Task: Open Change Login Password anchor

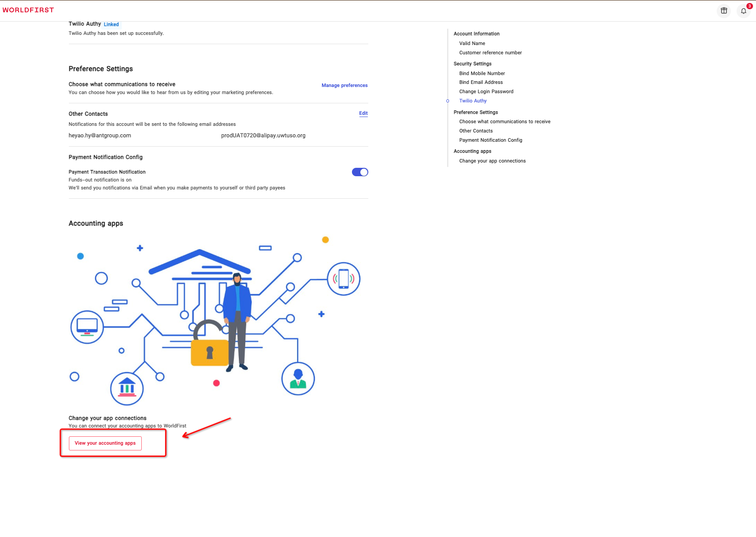Action: [486, 91]
